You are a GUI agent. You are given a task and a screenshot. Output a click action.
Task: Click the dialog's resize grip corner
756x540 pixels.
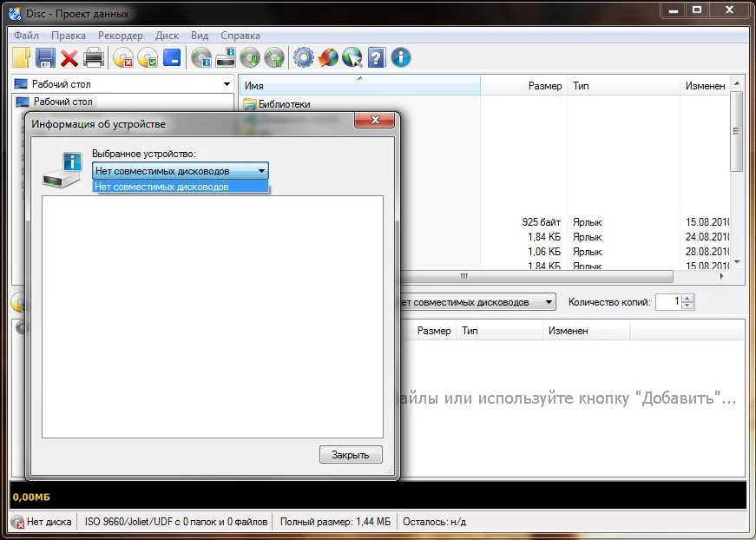point(390,471)
